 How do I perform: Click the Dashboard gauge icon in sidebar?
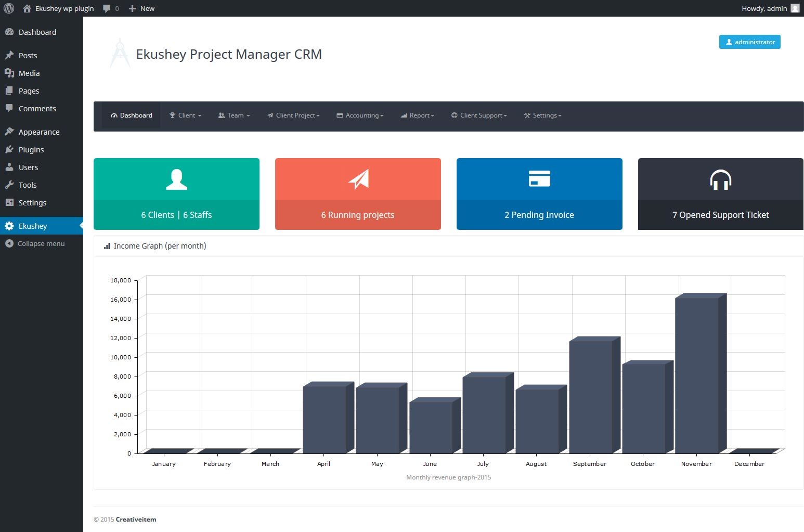click(x=9, y=32)
